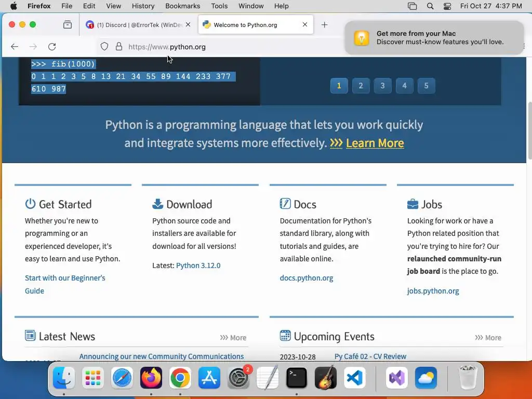The height and width of the screenshot is (399, 532).
Task: Open Py Café 02 - CV Review event
Action: [x=370, y=356]
